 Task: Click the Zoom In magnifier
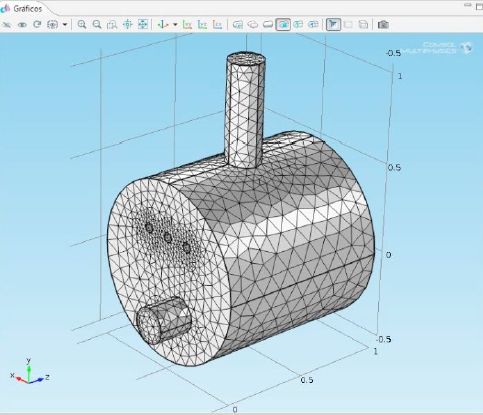click(82, 24)
